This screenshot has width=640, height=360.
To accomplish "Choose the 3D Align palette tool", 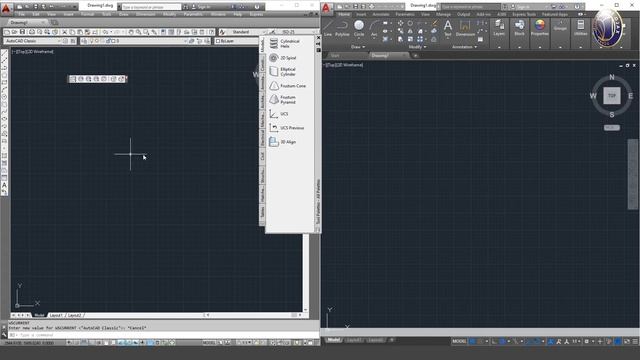I will click(283, 142).
